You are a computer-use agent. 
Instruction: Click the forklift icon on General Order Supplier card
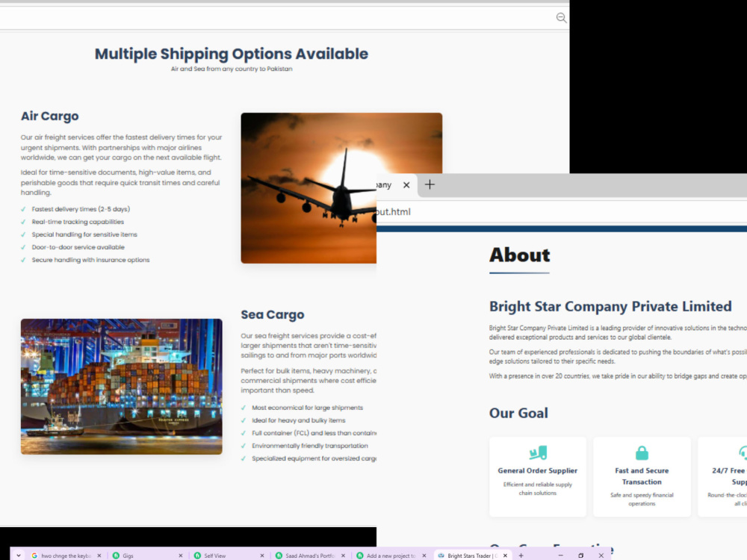click(x=538, y=452)
